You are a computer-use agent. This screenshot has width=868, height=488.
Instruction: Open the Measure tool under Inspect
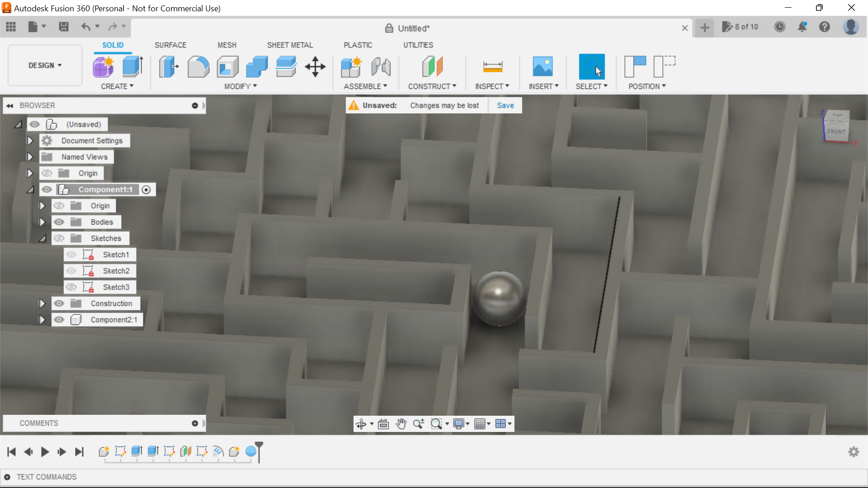[493, 66]
